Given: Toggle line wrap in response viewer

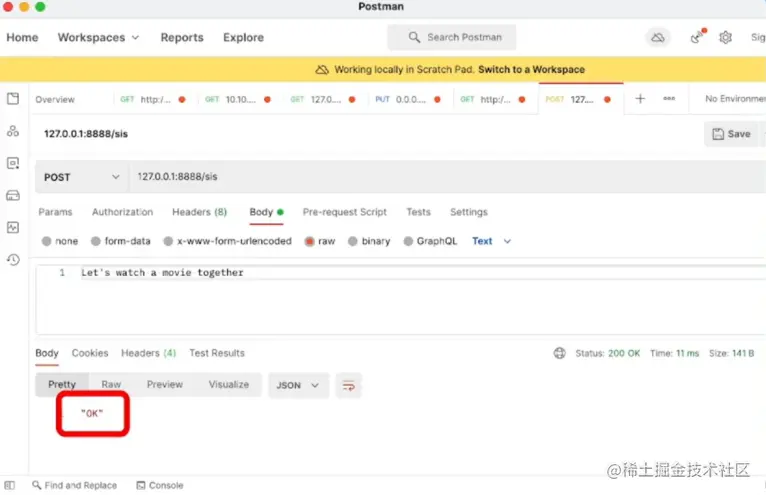Looking at the screenshot, I should (x=348, y=386).
